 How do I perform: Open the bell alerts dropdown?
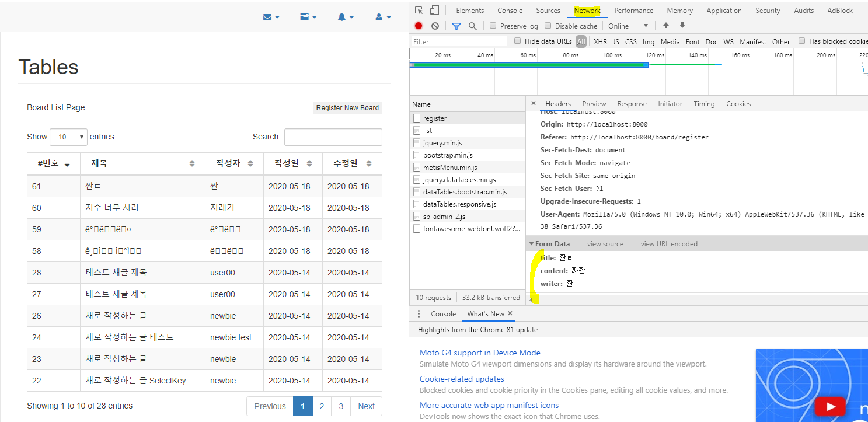pos(346,17)
